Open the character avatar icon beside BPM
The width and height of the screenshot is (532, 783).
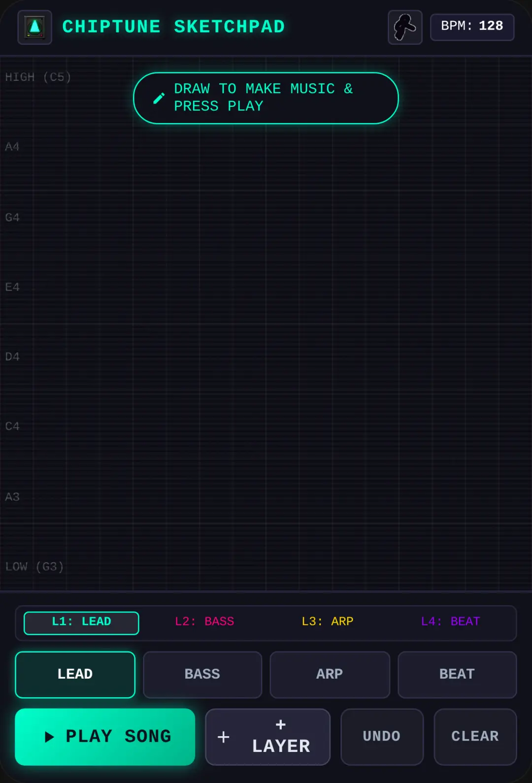405,27
